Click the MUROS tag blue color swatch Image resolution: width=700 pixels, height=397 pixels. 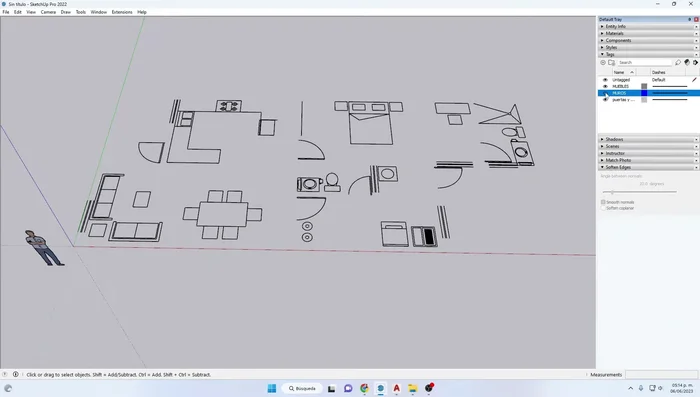tap(644, 93)
